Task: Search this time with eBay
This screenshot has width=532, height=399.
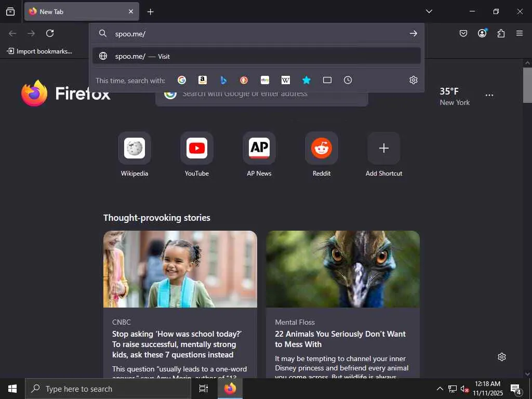Action: point(264,80)
